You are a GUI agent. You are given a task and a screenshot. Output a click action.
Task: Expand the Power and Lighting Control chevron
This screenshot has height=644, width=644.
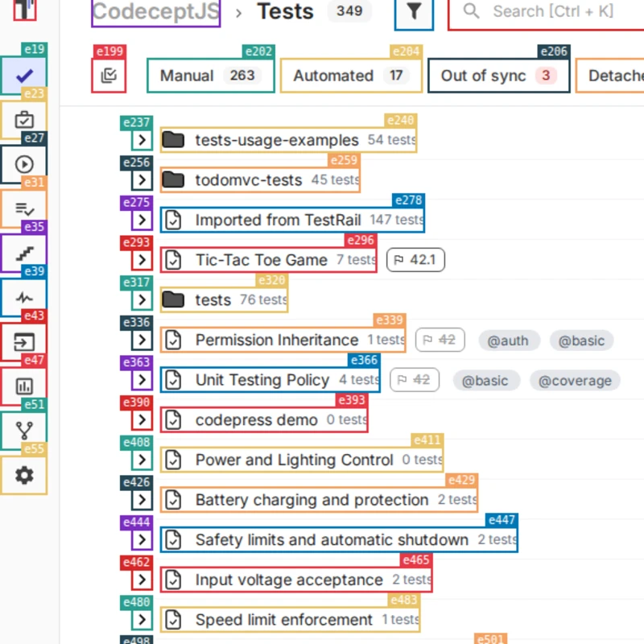pyautogui.click(x=142, y=460)
